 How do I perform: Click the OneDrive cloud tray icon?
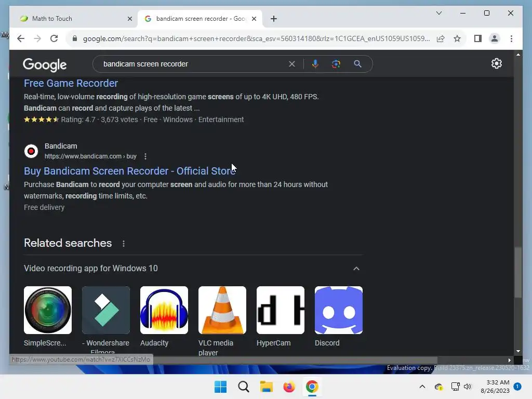point(438,387)
